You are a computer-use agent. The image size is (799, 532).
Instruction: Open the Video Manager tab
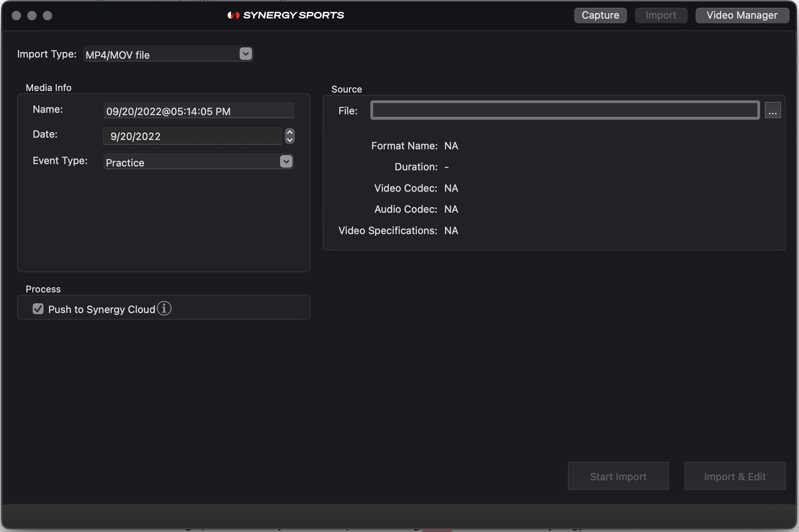742,15
